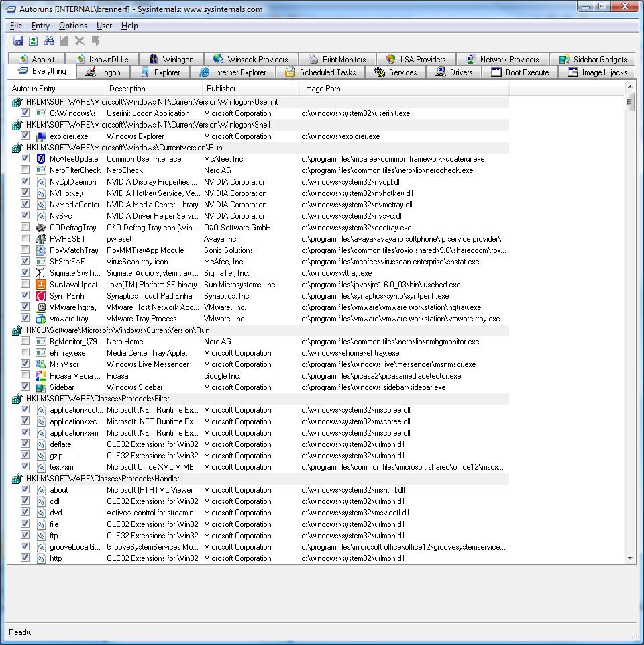Click the OODefragTray icon

[41, 228]
